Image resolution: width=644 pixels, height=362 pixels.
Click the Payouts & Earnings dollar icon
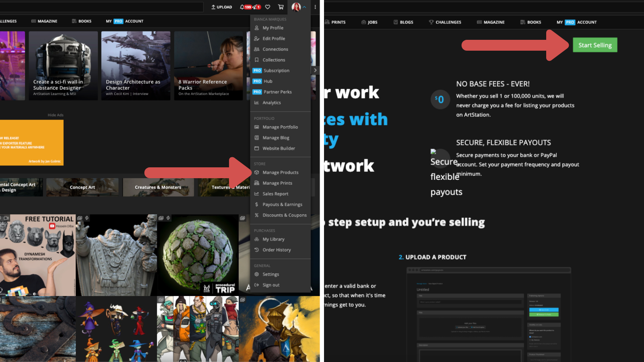[256, 204]
